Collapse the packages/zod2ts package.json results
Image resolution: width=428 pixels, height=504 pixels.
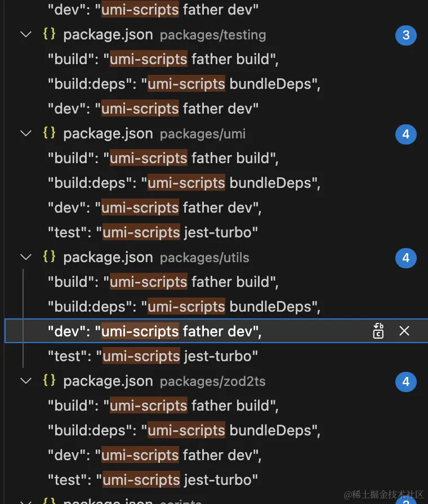[x=26, y=381]
